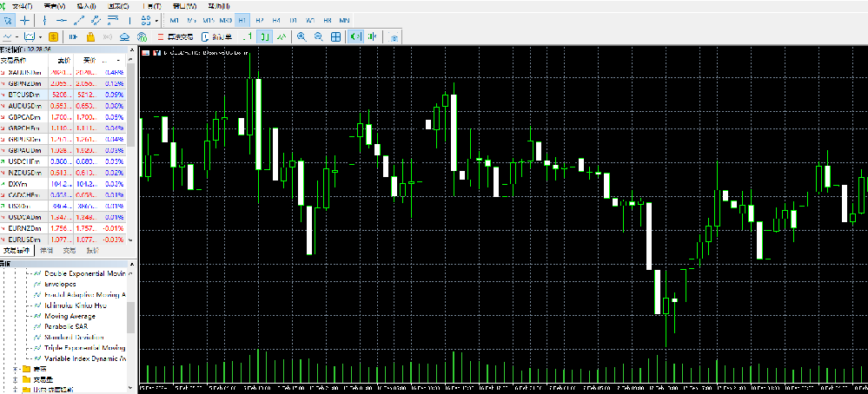Open the chart indicators list icon
The width and height of the screenshot is (868, 394).
30,37
